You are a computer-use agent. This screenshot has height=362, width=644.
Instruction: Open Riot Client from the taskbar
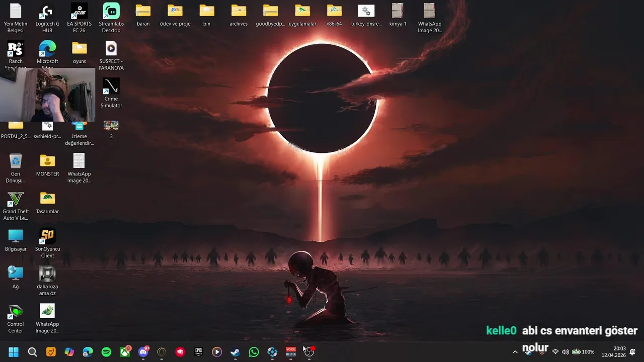[180, 352]
